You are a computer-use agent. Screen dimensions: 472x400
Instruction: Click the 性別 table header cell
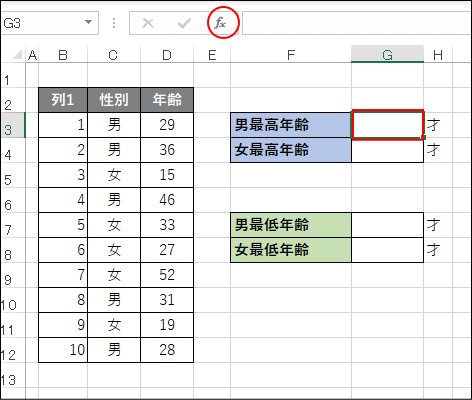click(114, 100)
